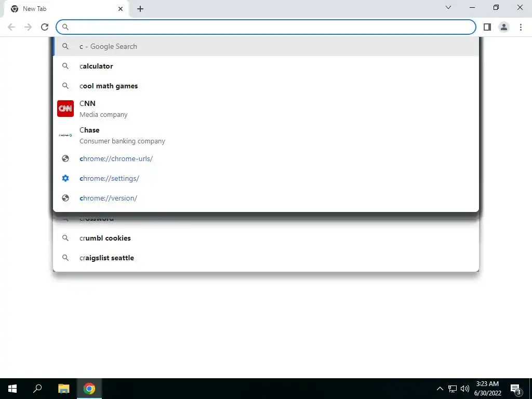This screenshot has width=532, height=399.
Task: Open Chrome's three-dot menu
Action: tap(521, 27)
